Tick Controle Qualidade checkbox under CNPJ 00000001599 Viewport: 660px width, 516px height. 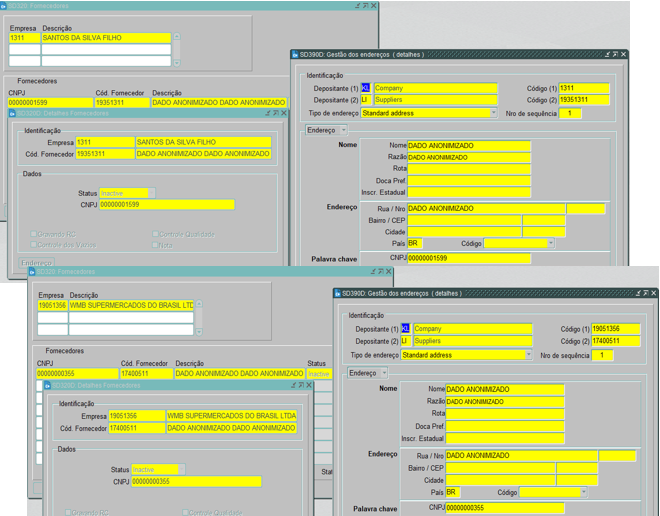(155, 234)
